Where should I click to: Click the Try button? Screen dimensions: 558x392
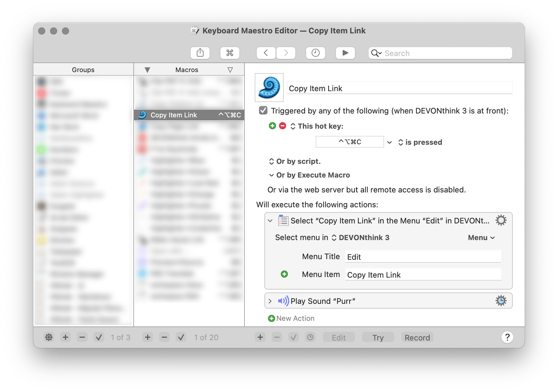378,337
